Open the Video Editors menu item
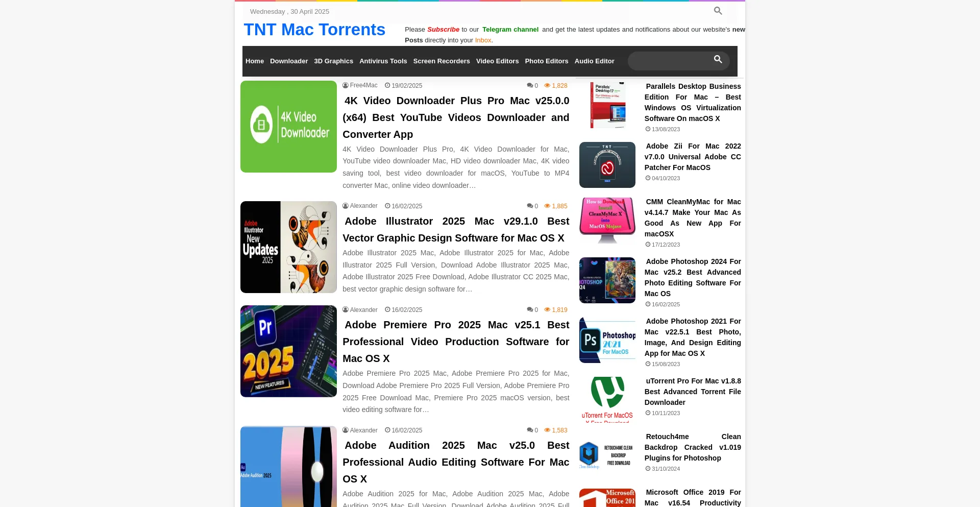This screenshot has width=980, height=507. coord(497,61)
